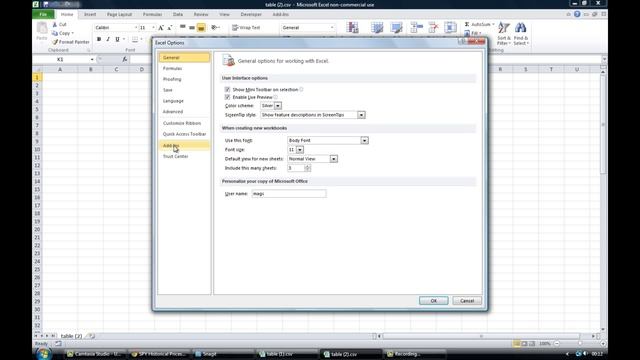
Task: Select Language in the options sidebar
Action: pyautogui.click(x=184, y=101)
